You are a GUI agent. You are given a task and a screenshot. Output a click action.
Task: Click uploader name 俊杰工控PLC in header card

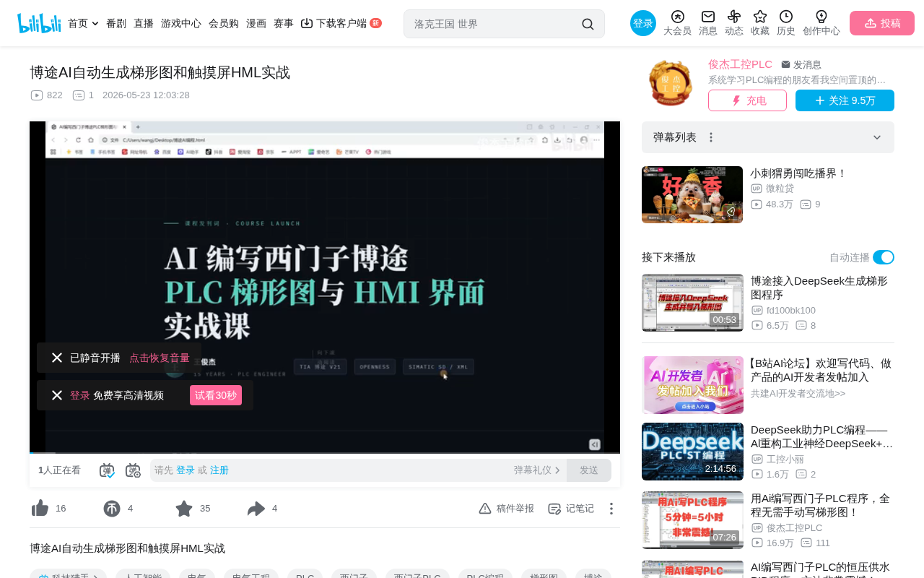tap(740, 64)
